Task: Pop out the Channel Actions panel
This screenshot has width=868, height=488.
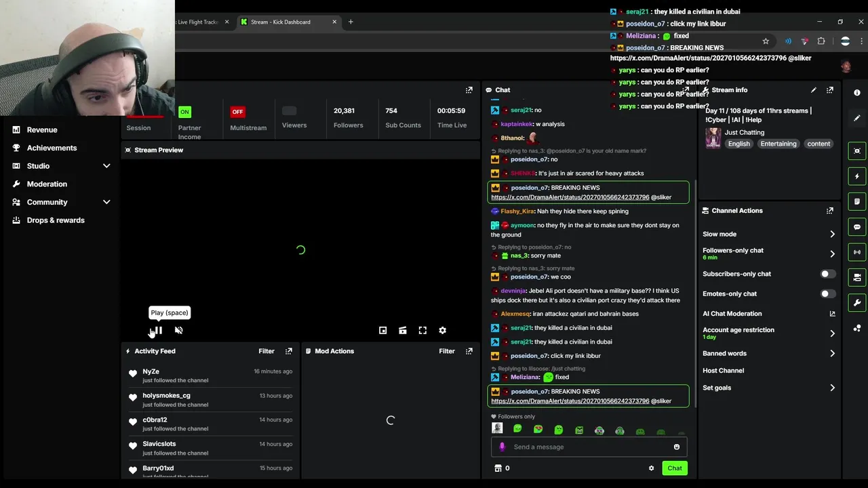Action: tap(829, 211)
